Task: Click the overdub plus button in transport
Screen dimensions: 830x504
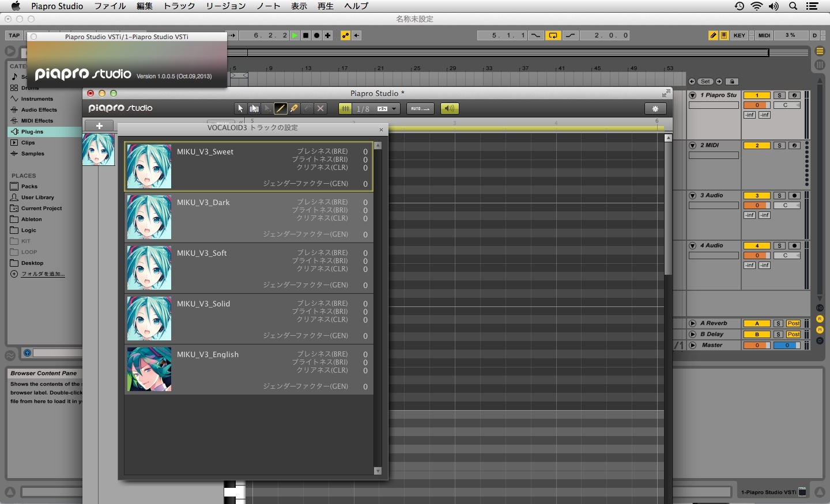Action: pyautogui.click(x=327, y=35)
